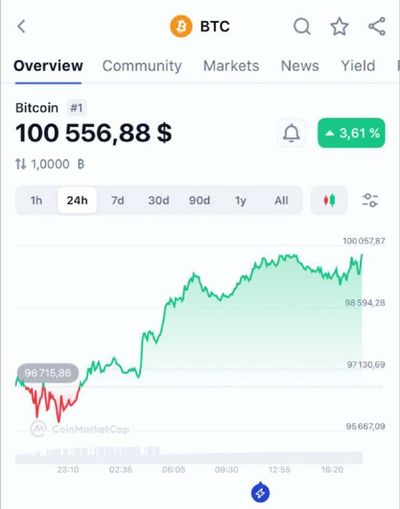Share Bitcoin page via share icon
The image size is (400, 509).
[377, 26]
